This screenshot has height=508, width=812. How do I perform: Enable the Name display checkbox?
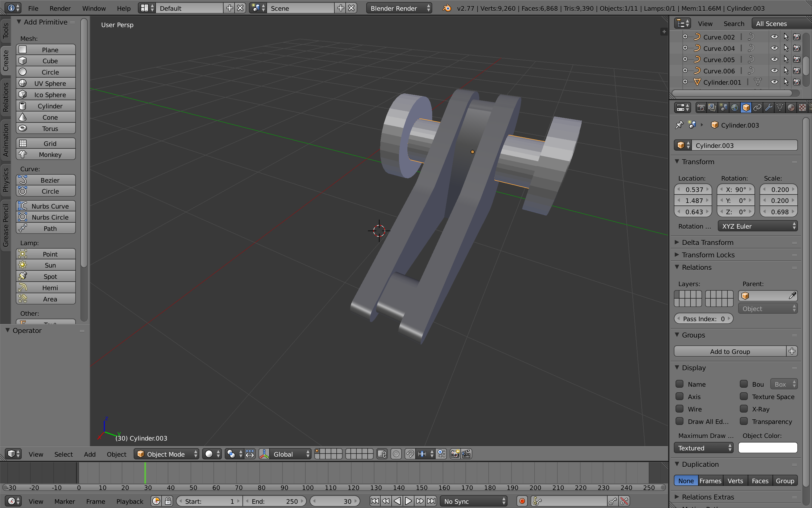(679, 384)
